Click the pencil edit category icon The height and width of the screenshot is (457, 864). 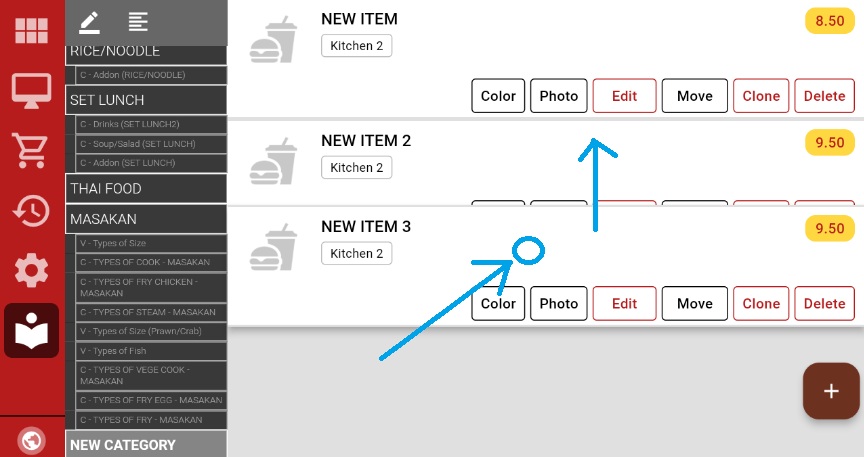pos(89,21)
